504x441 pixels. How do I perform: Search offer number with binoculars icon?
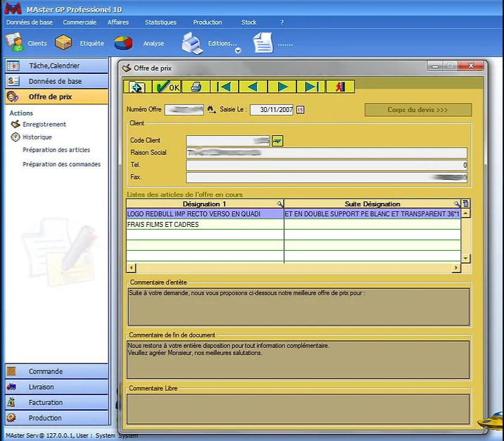pyautogui.click(x=211, y=110)
